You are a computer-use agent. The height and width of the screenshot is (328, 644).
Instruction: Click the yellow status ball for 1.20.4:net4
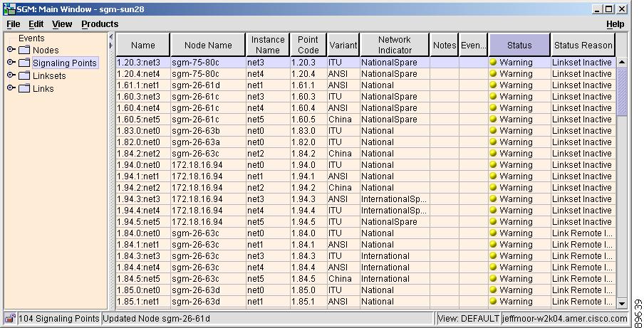(x=493, y=74)
